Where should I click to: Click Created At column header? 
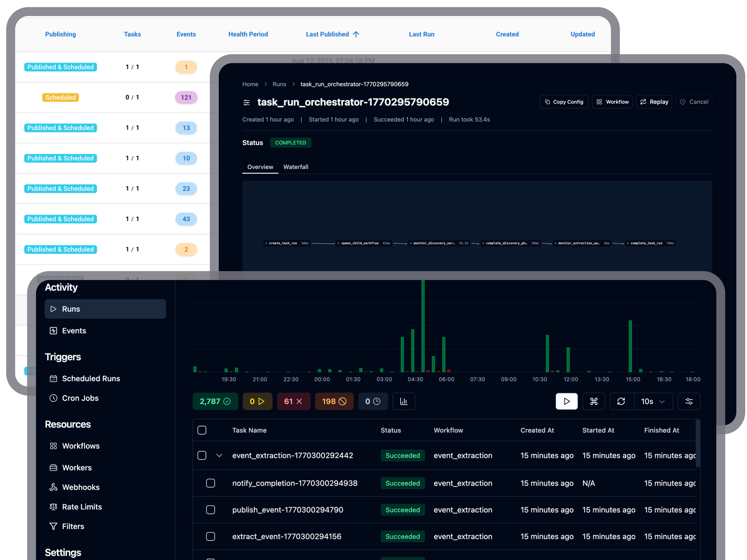pyautogui.click(x=537, y=430)
